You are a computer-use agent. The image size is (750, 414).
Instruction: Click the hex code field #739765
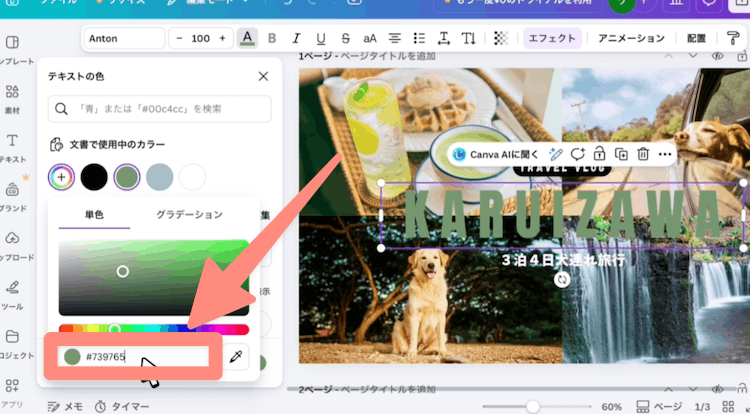click(133, 357)
